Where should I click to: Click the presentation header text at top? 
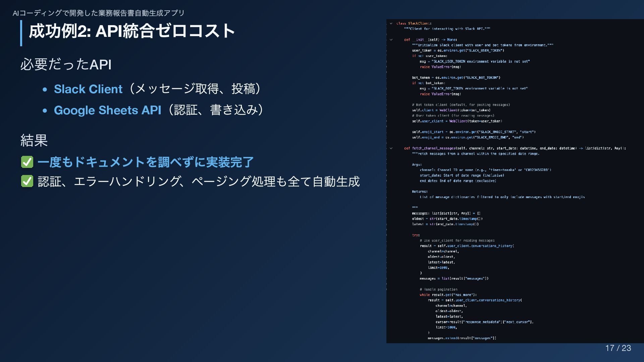pyautogui.click(x=98, y=13)
